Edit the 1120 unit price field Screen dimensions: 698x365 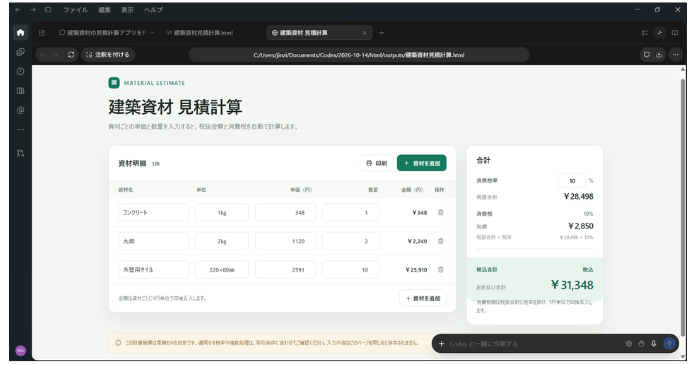pyautogui.click(x=285, y=241)
